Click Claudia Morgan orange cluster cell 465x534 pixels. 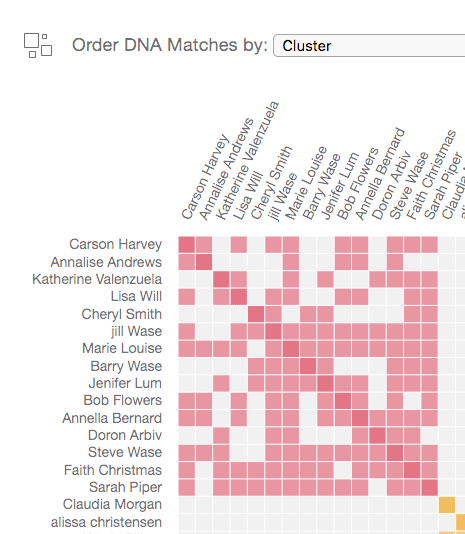(447, 505)
